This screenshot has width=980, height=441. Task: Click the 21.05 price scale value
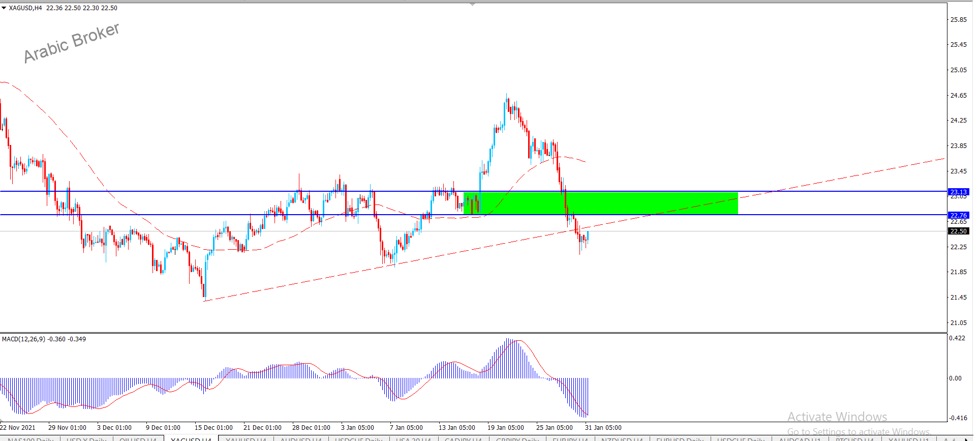click(x=959, y=322)
